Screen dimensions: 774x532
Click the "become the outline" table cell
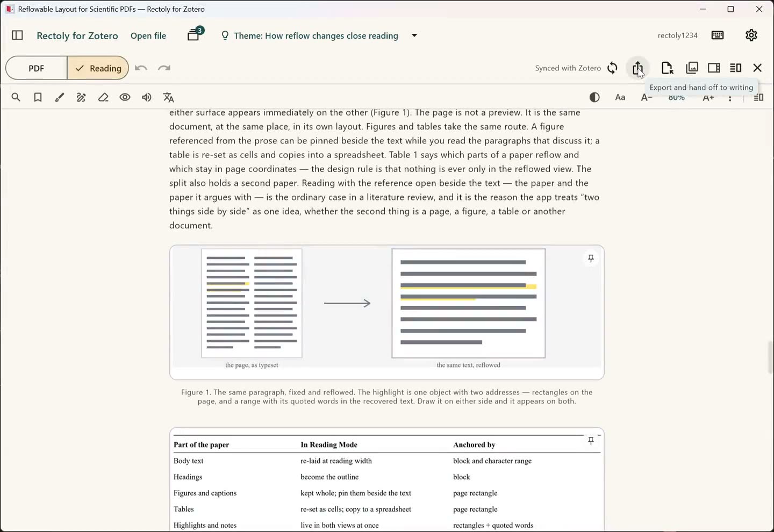329,477
